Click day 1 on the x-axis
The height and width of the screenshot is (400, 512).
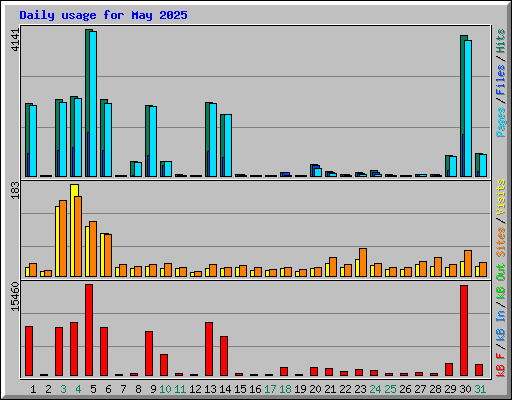pos(33,389)
